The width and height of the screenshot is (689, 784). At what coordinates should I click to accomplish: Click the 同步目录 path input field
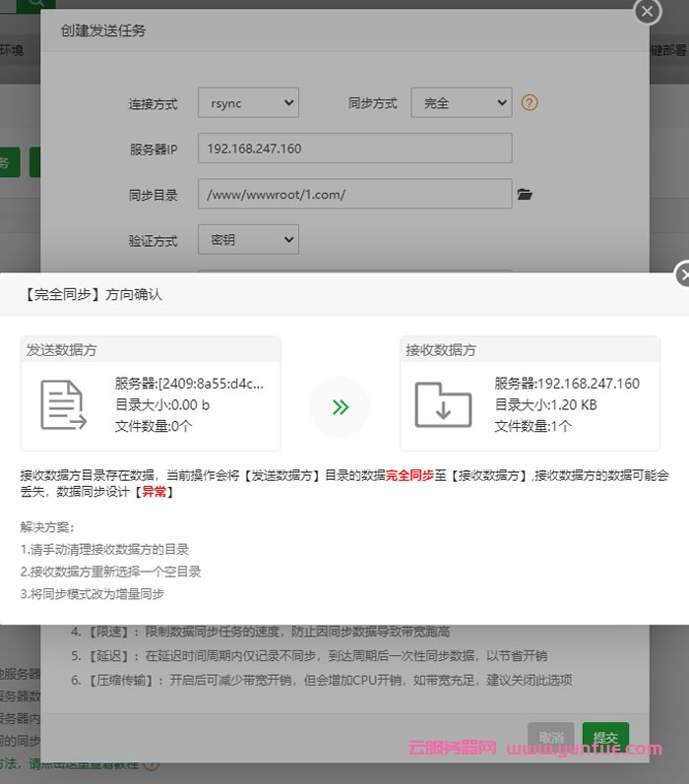coord(354,195)
